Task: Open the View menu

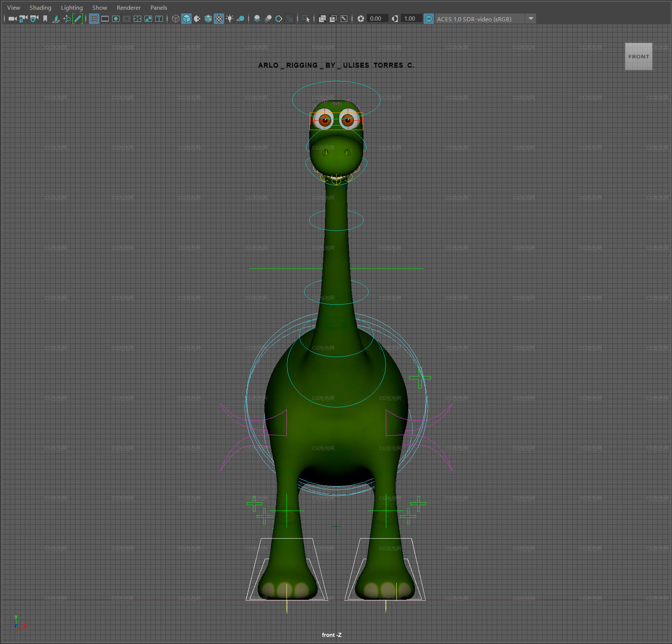Action: 14,7
